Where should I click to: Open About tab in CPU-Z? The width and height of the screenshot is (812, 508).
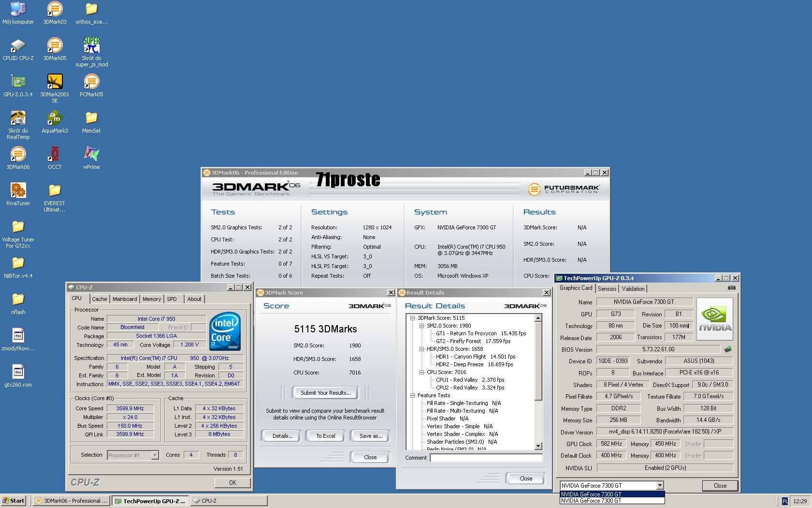click(x=194, y=299)
